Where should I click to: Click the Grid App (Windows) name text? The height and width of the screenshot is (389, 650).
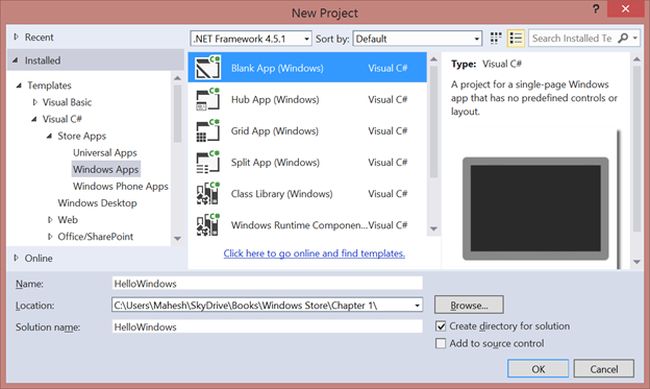[274, 131]
